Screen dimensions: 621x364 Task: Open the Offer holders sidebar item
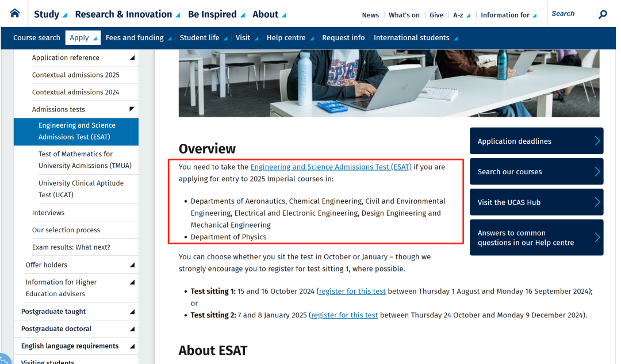pos(47,265)
